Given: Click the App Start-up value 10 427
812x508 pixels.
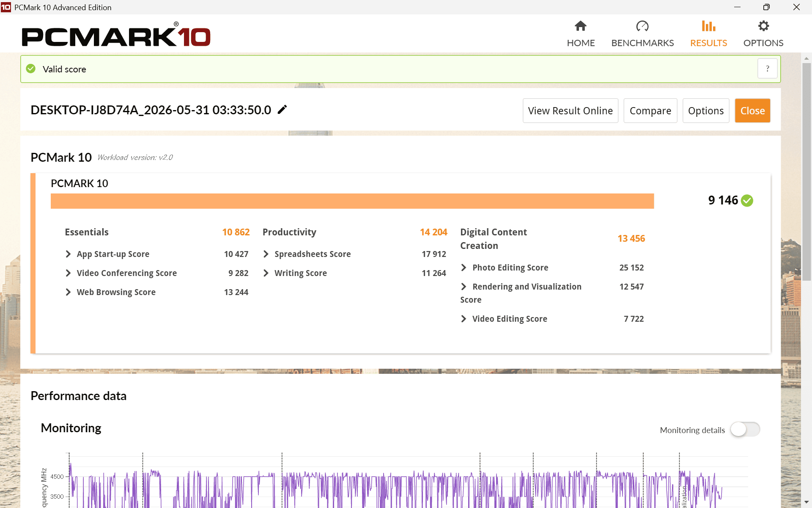Looking at the screenshot, I should 236,254.
